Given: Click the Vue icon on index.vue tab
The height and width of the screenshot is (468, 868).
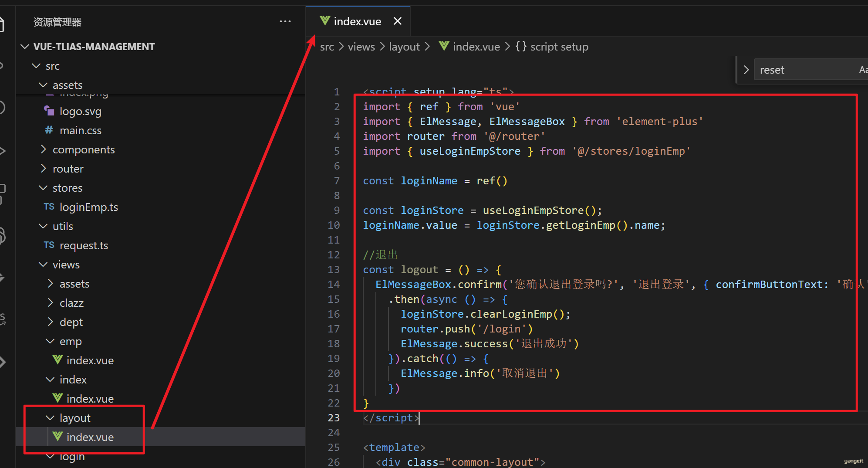Looking at the screenshot, I should [x=324, y=20].
